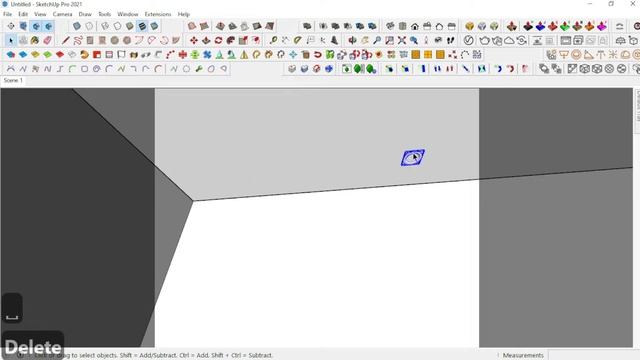The width and height of the screenshot is (640, 360).
Task: Enable Shaded face style
Action: 130,27
